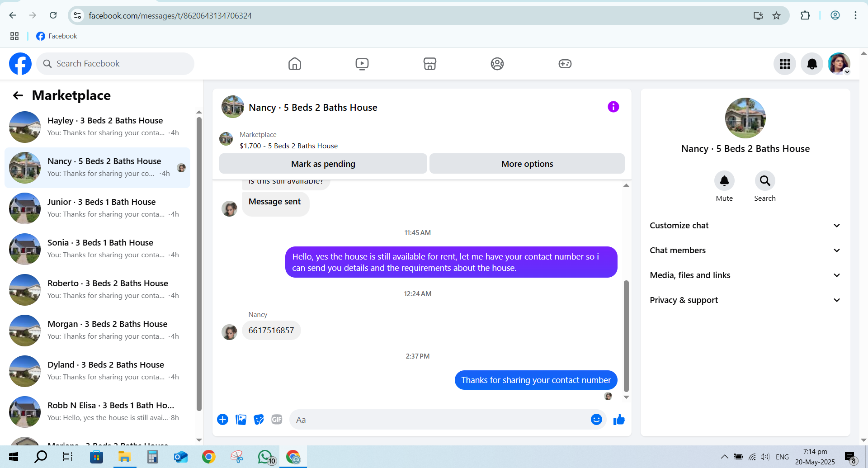This screenshot has height=468, width=868.
Task: Click the message thread scrollbar
Action: tap(626, 336)
